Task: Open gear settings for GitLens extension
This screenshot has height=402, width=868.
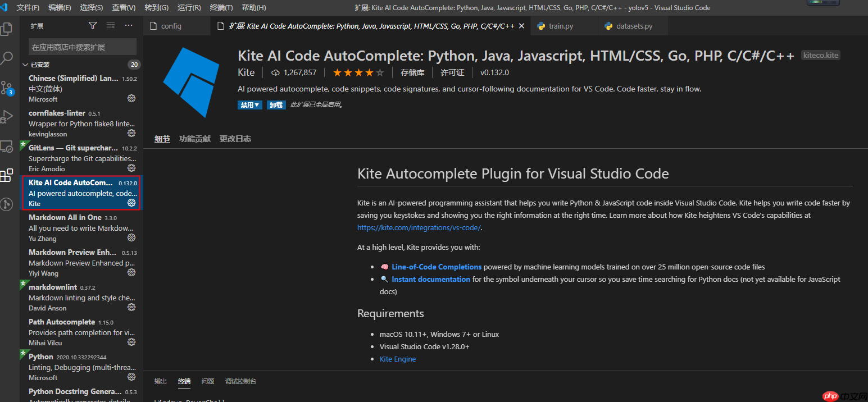Action: [x=131, y=168]
